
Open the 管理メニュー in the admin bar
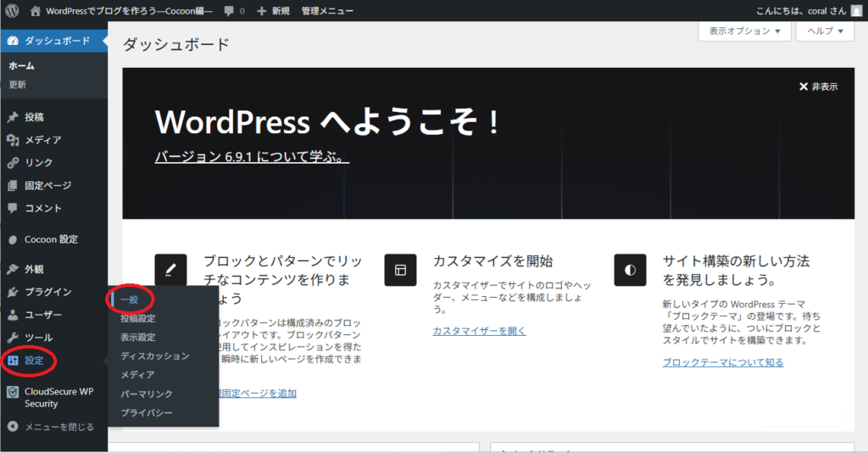tap(327, 11)
